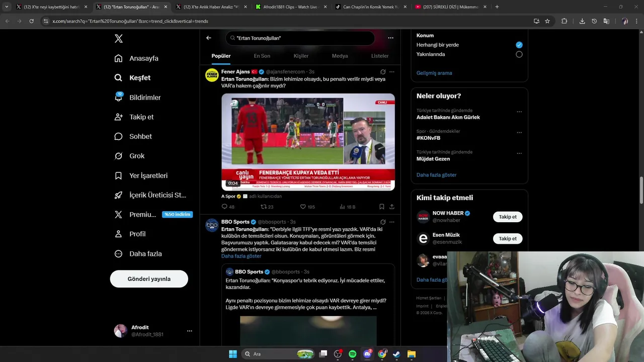Switch to the Listeler tab

click(380, 56)
